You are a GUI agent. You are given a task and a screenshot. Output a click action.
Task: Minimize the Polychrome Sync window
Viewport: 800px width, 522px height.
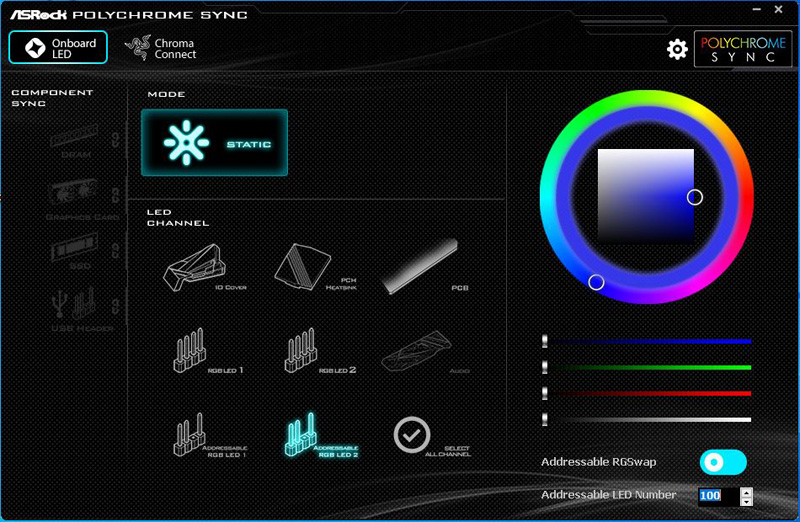pos(757,10)
